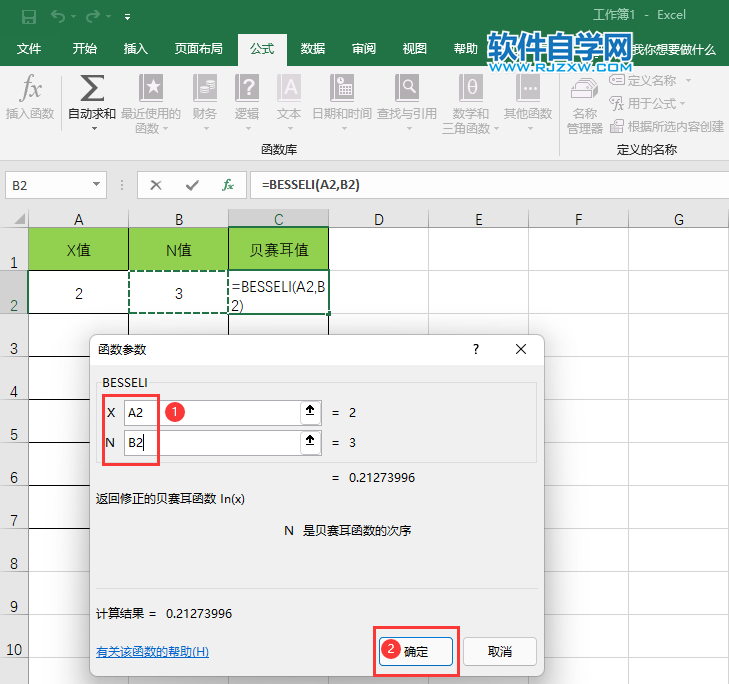The image size is (729, 684).
Task: Expand the Redo history dropdown arrow
Action: pyautogui.click(x=108, y=17)
